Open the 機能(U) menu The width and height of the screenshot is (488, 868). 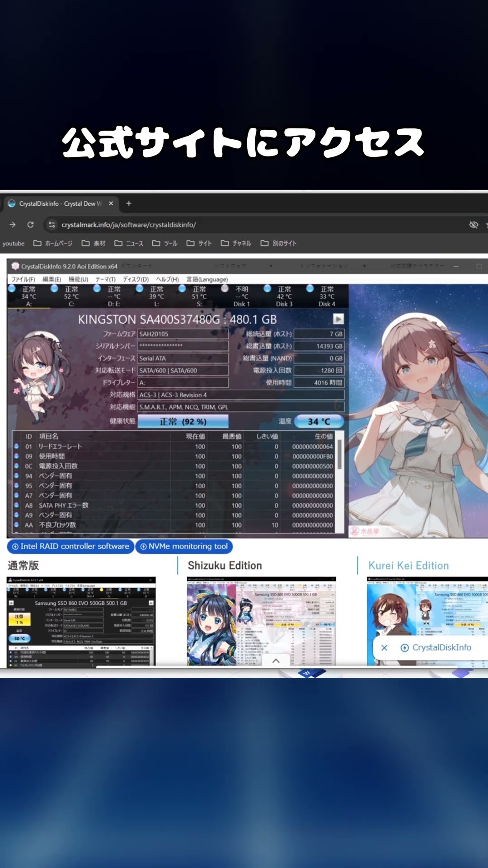[x=78, y=279]
